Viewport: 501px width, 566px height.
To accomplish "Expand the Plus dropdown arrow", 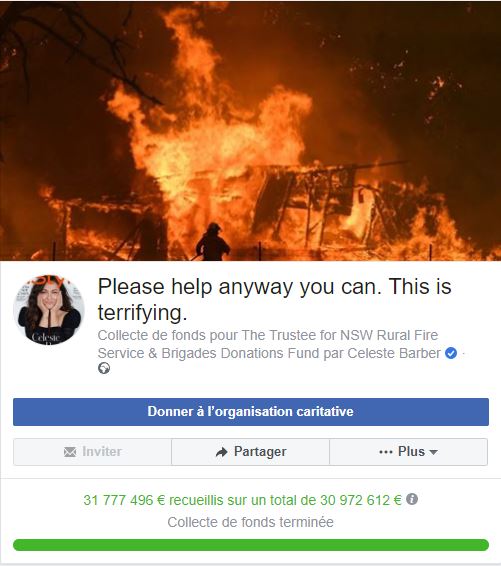I will (434, 452).
